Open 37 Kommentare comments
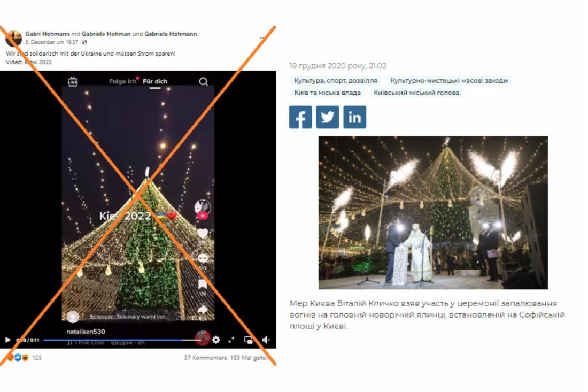Screen dimensions: 588x392 point(205,358)
